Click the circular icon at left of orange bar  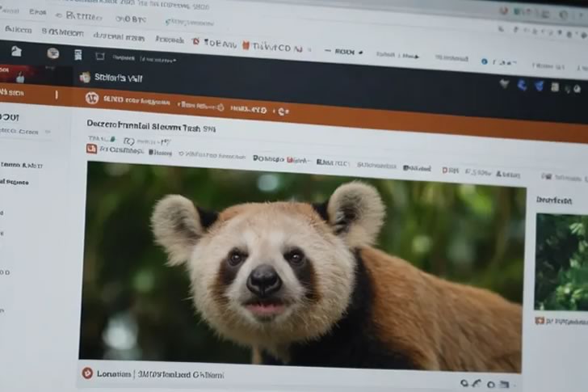click(91, 98)
